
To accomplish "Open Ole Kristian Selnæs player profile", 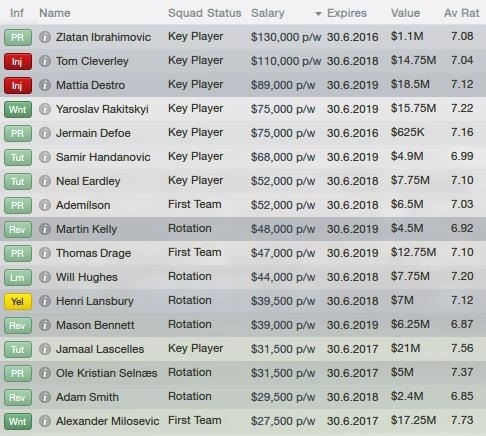I will 106,373.
